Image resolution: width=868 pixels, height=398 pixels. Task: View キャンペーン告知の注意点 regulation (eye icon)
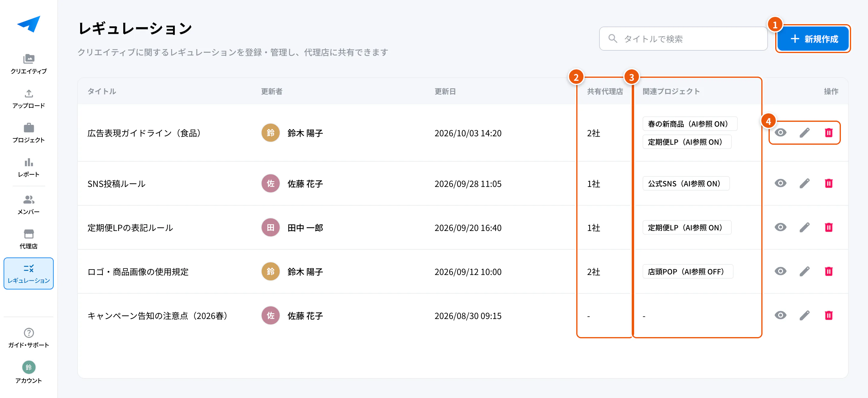[780, 315]
